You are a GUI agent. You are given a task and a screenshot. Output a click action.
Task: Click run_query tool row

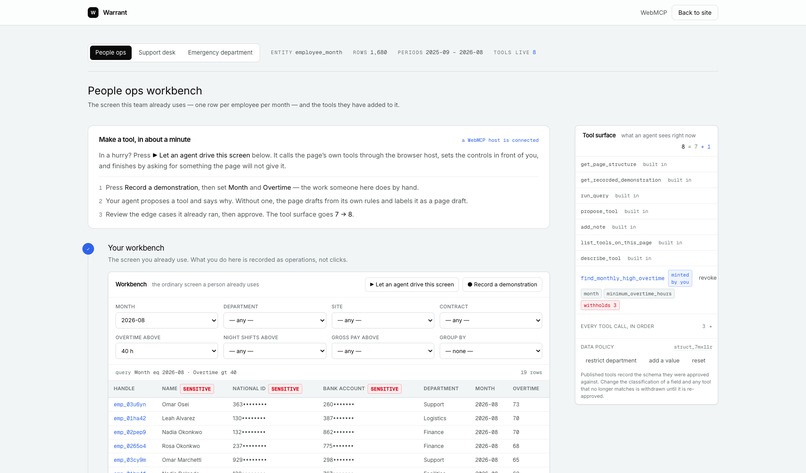pyautogui.click(x=646, y=196)
